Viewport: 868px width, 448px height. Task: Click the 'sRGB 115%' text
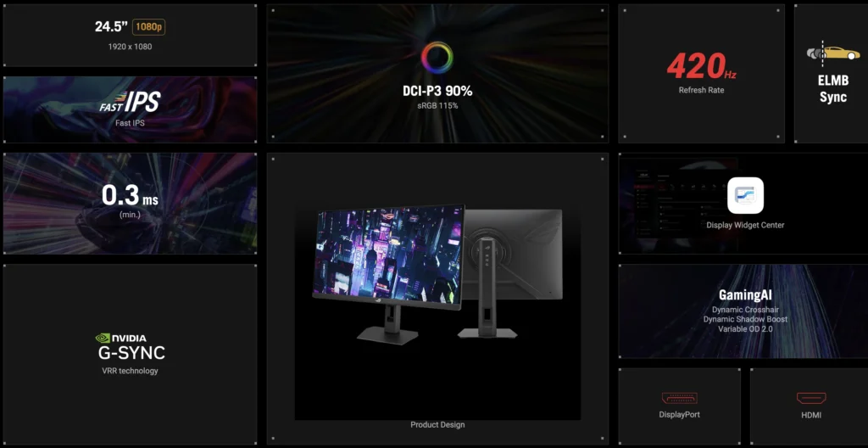point(437,105)
